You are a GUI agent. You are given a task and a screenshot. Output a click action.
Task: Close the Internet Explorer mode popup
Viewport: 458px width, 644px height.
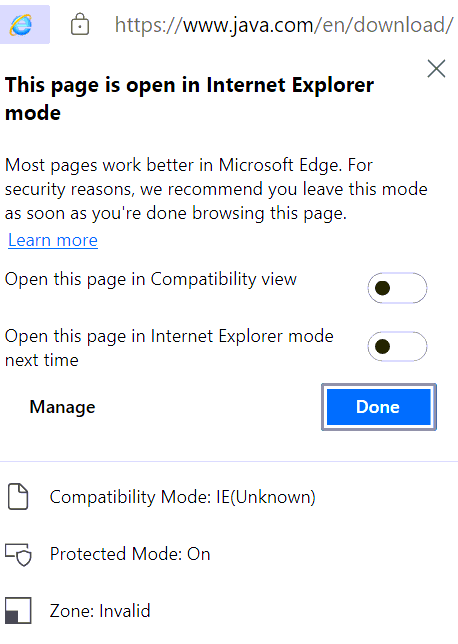pos(436,69)
